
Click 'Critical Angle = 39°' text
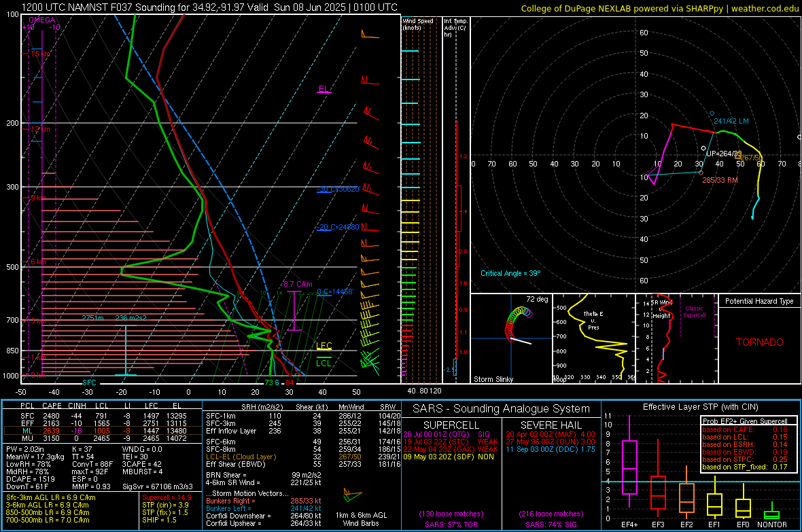click(x=510, y=273)
